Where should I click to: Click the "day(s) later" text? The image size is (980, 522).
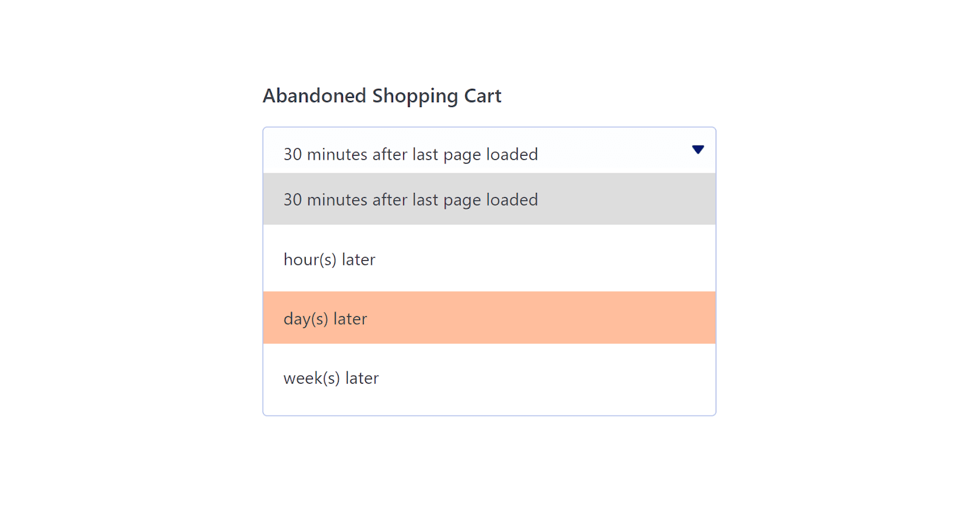click(x=325, y=319)
